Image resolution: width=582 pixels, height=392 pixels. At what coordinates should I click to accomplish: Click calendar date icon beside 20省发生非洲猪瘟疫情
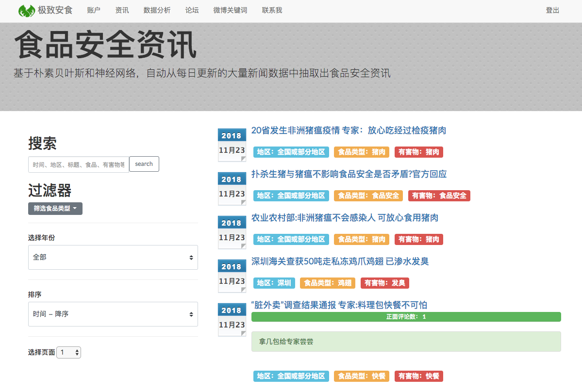pos(232,145)
